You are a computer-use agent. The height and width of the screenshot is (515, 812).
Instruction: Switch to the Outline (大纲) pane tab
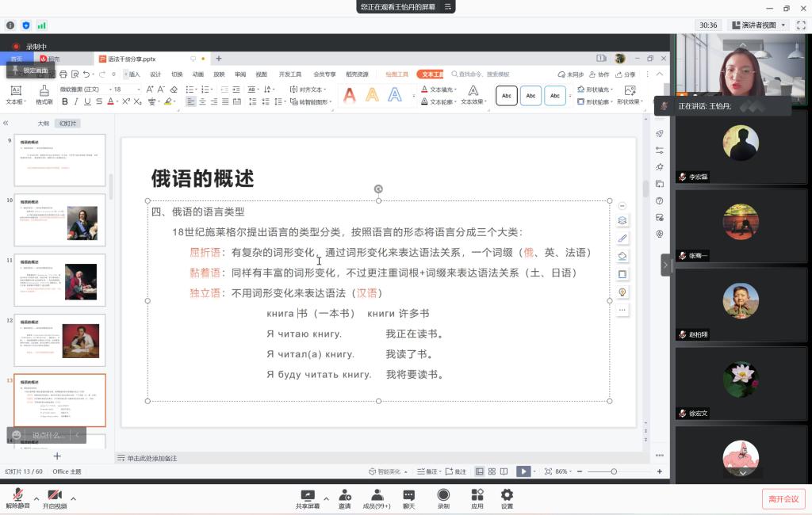click(44, 124)
